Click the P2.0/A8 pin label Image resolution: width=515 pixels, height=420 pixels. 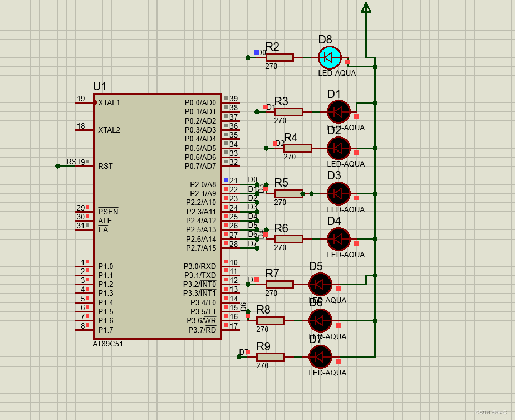tap(203, 184)
